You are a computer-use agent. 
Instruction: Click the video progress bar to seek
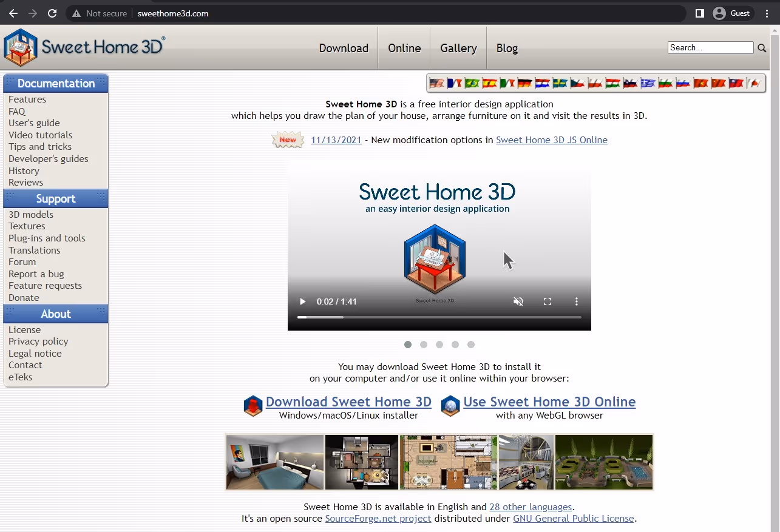(439, 317)
